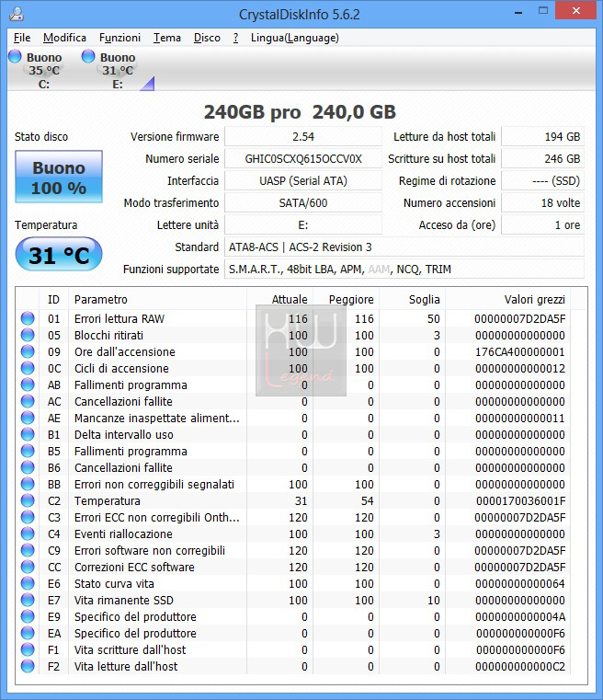Image resolution: width=603 pixels, height=700 pixels.
Task: Select the E: disk health orb
Action: click(88, 56)
